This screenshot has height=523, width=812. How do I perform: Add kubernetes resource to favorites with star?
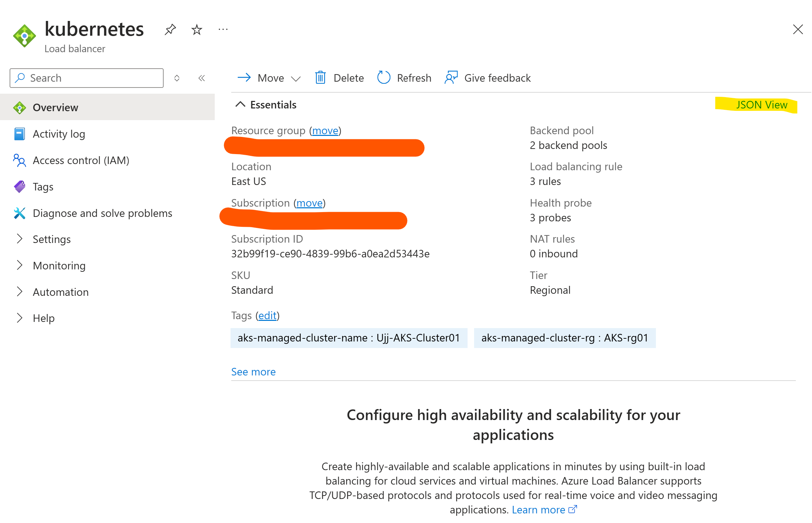pos(197,30)
